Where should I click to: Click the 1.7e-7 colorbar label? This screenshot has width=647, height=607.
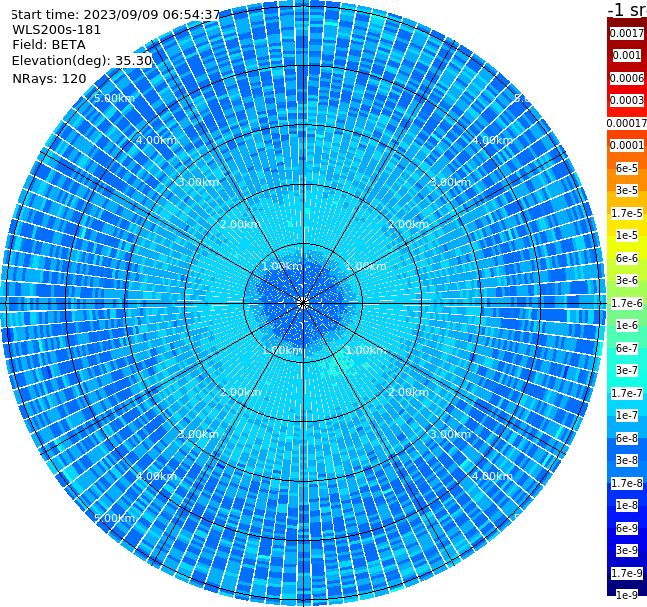pos(627,393)
